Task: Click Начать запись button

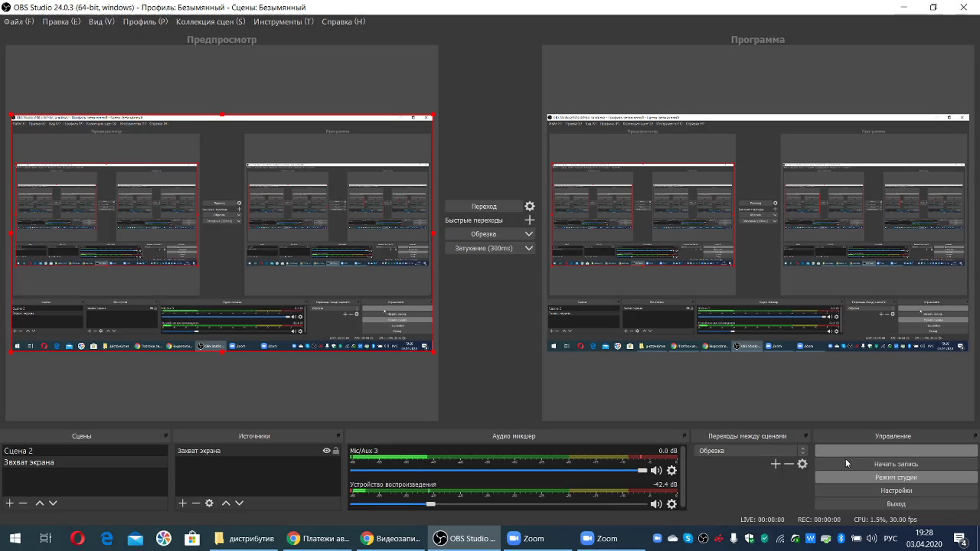Action: (x=896, y=464)
